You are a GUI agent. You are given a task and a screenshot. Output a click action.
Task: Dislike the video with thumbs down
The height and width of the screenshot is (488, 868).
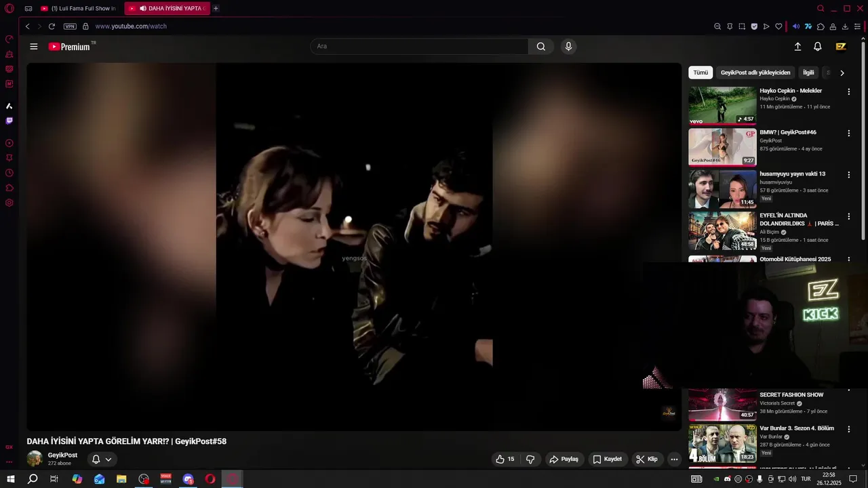click(530, 459)
